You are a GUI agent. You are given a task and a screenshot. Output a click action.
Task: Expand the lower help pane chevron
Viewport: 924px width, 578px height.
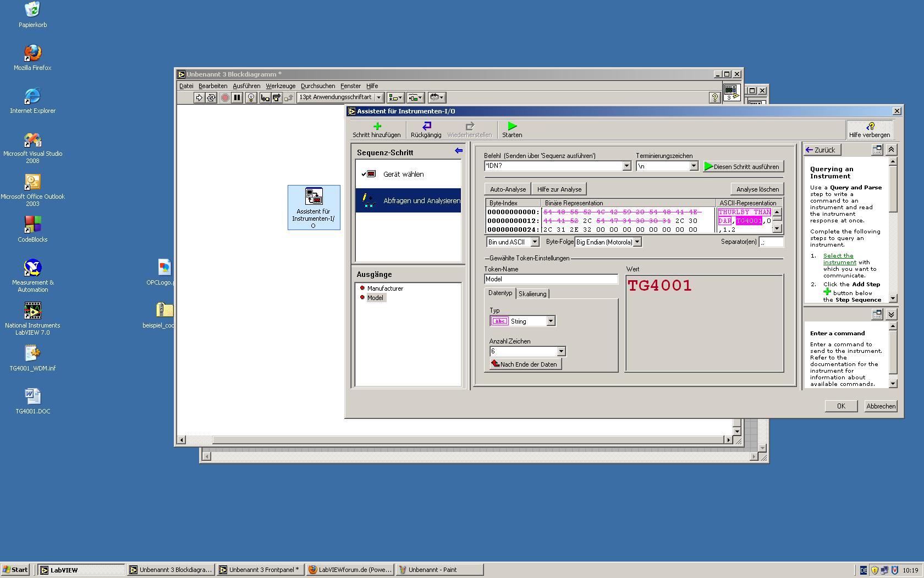tap(892, 314)
